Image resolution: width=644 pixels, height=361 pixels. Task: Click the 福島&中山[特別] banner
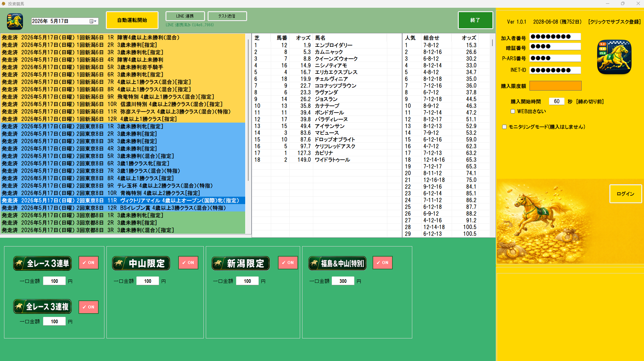coord(337,263)
